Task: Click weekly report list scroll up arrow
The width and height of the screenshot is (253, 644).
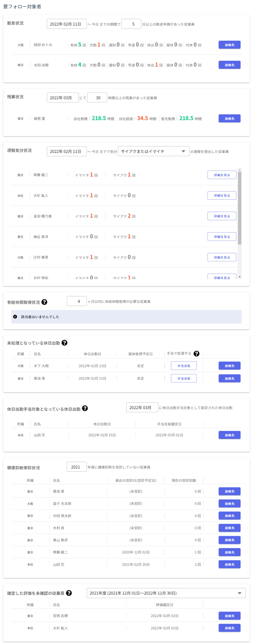Action: click(x=240, y=170)
